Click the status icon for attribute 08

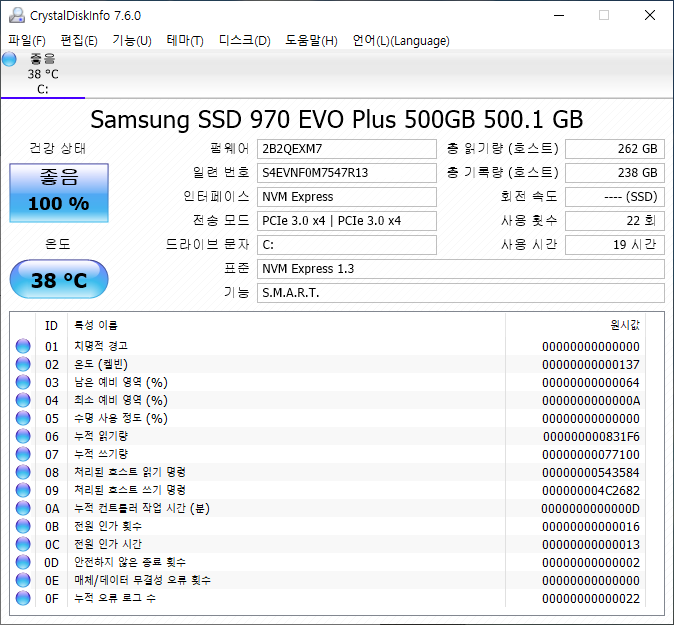[23, 472]
